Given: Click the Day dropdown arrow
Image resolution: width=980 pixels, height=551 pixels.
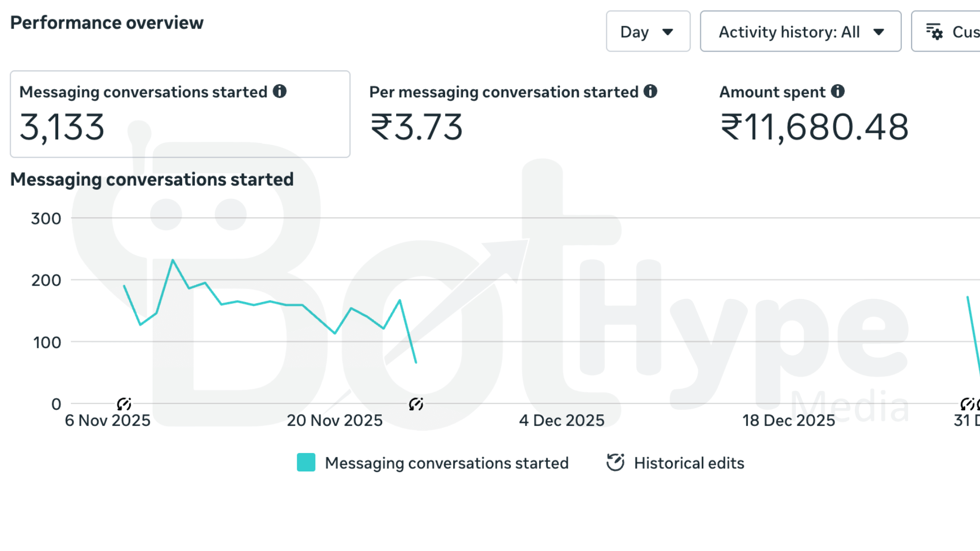Looking at the screenshot, I should [x=668, y=32].
